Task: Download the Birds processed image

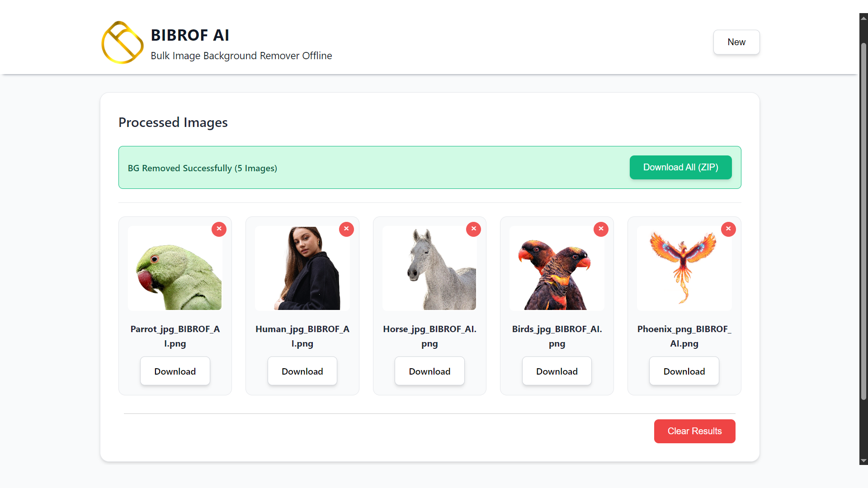Action: (557, 371)
